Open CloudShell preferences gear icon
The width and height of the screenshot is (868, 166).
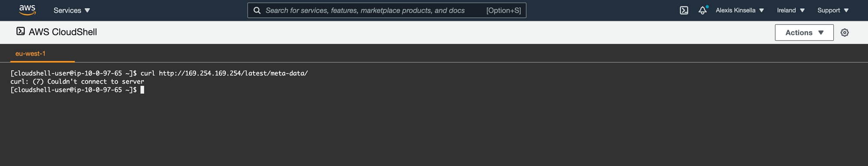coord(845,33)
